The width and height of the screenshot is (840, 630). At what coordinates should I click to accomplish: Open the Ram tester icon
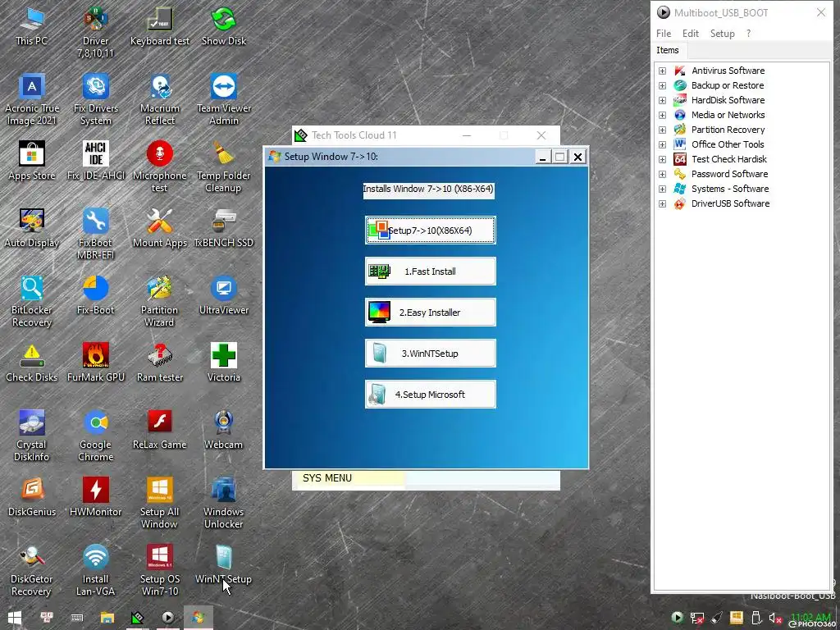(160, 363)
